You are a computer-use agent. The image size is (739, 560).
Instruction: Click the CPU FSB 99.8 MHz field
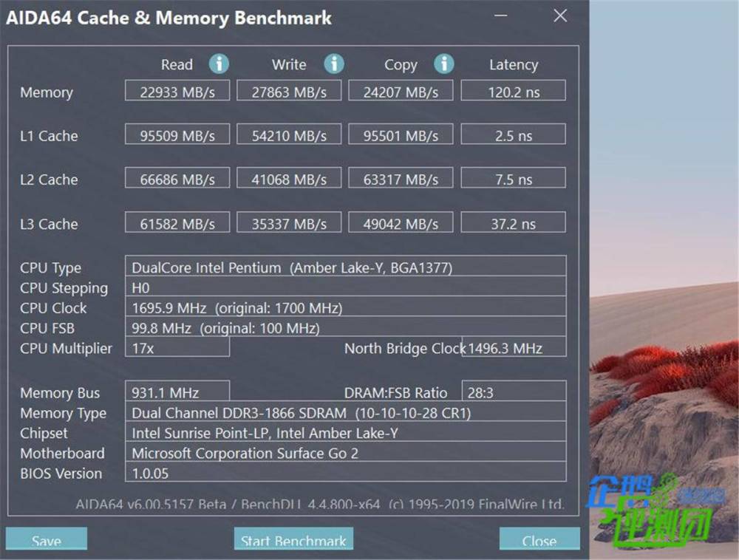pyautogui.click(x=345, y=327)
